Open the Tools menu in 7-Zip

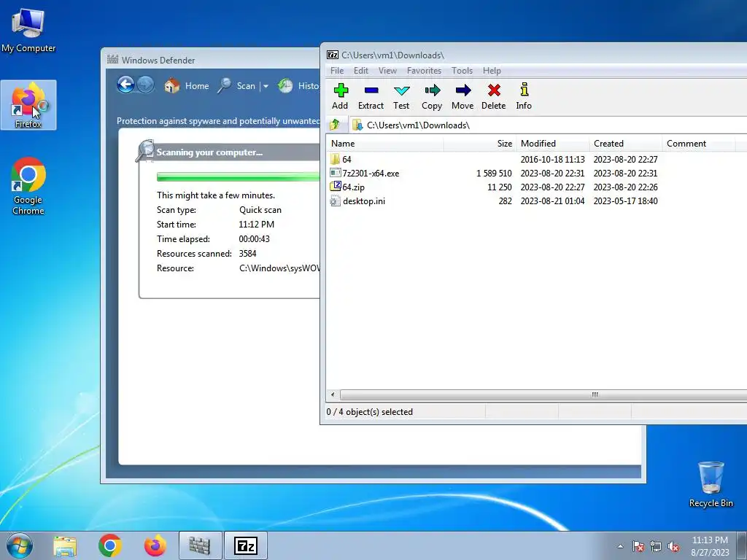[x=462, y=71]
